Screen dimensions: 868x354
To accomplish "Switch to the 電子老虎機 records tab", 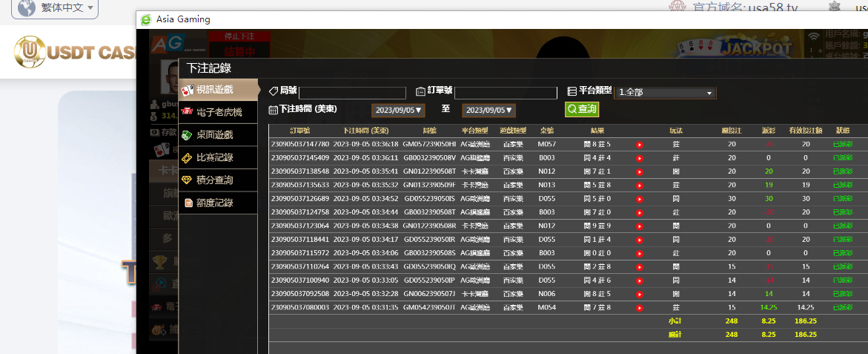I will 219,113.
